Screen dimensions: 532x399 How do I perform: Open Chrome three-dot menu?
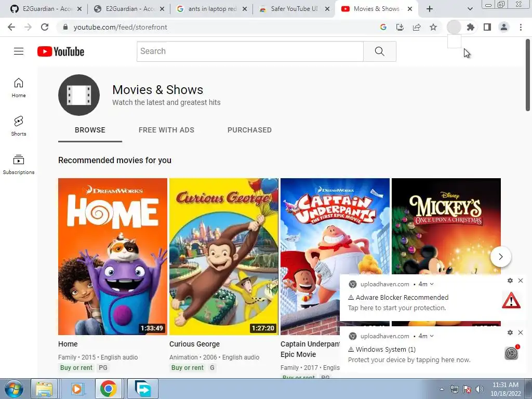pyautogui.click(x=521, y=27)
